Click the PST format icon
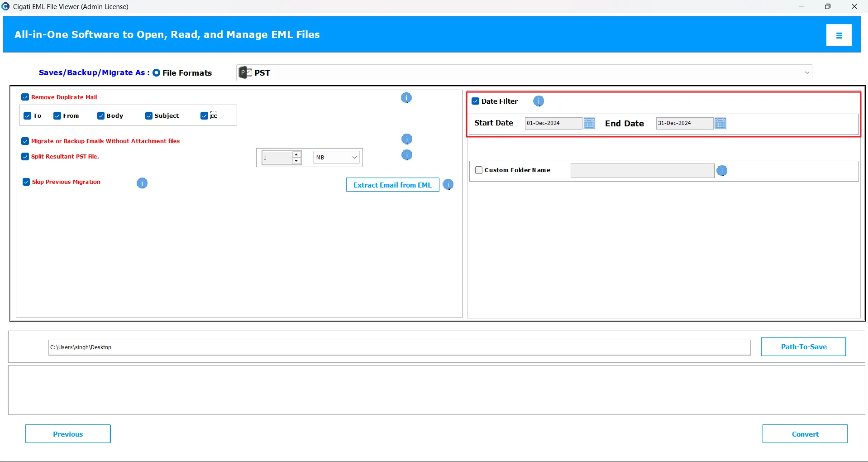Screen dimensions: 868x462 click(x=245, y=72)
